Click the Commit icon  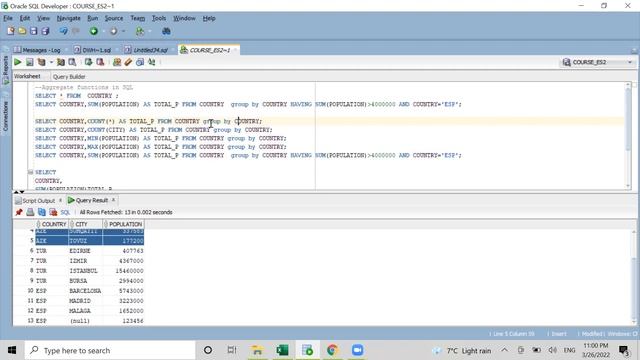(x=88, y=62)
